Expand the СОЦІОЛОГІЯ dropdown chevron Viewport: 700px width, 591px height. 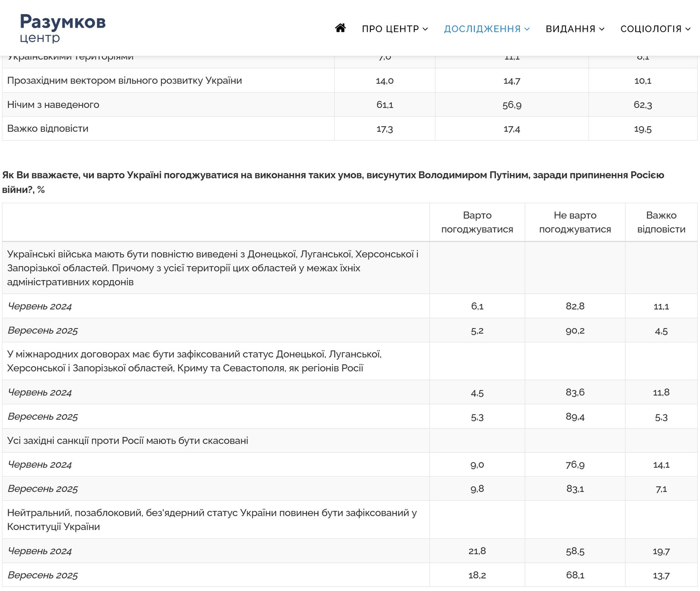pos(688,29)
